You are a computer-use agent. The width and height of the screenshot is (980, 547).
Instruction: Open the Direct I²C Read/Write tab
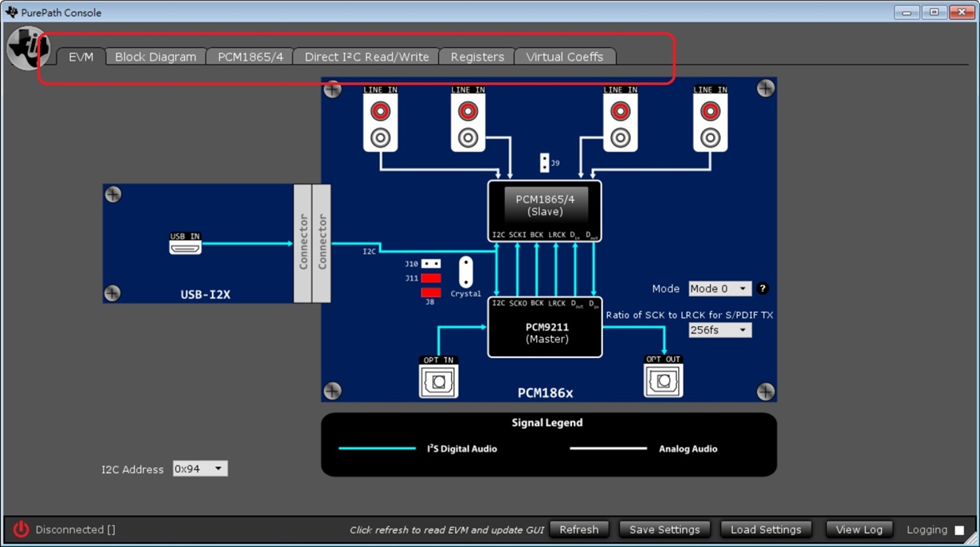click(367, 57)
